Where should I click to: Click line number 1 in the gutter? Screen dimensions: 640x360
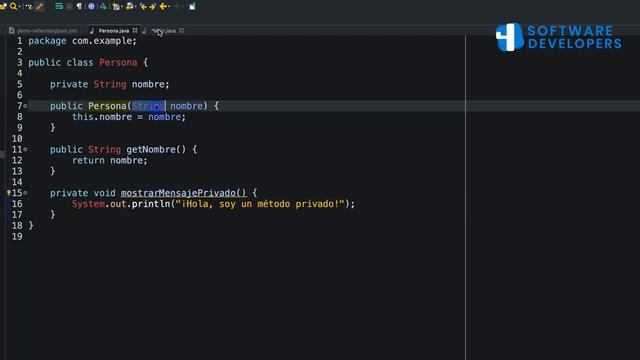(x=19, y=41)
